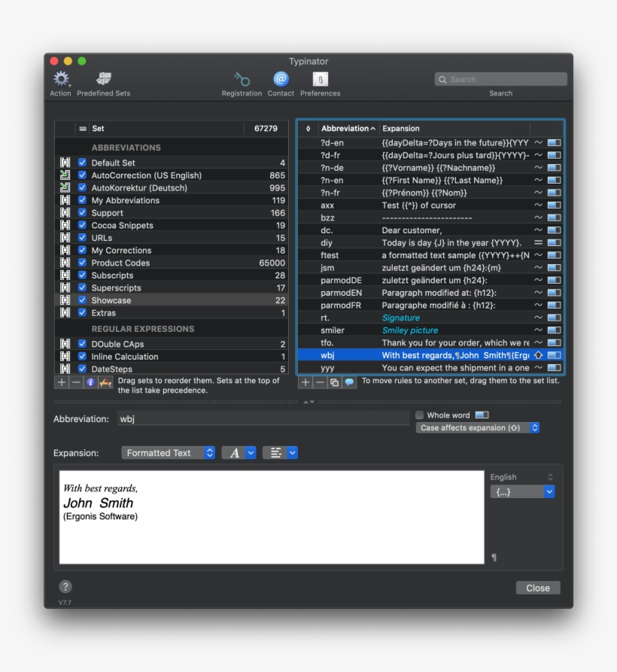Open the Case affects expansion dropdown
The height and width of the screenshot is (672, 617).
(477, 427)
